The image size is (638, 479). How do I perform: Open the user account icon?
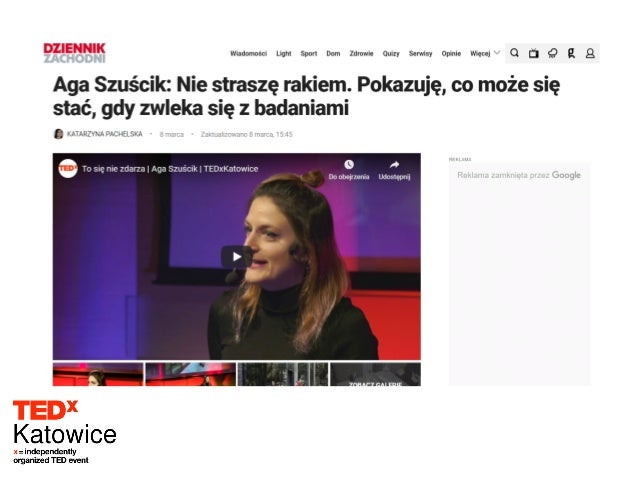(x=590, y=53)
